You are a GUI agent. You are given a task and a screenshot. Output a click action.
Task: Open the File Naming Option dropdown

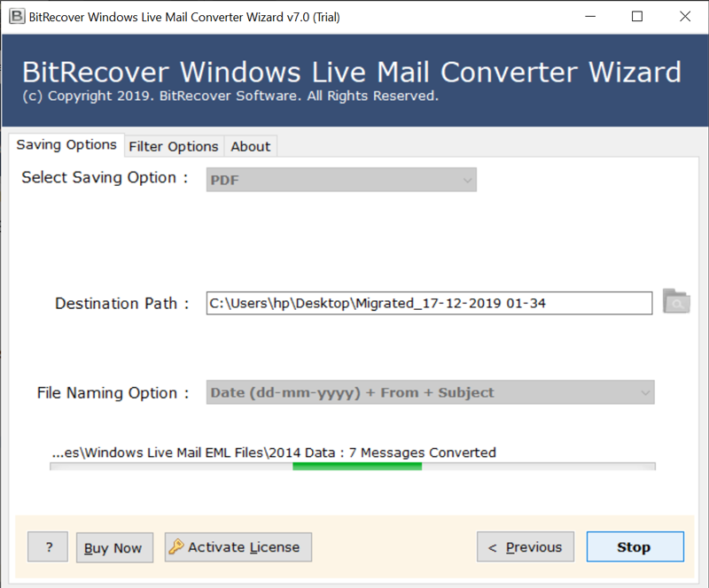431,392
